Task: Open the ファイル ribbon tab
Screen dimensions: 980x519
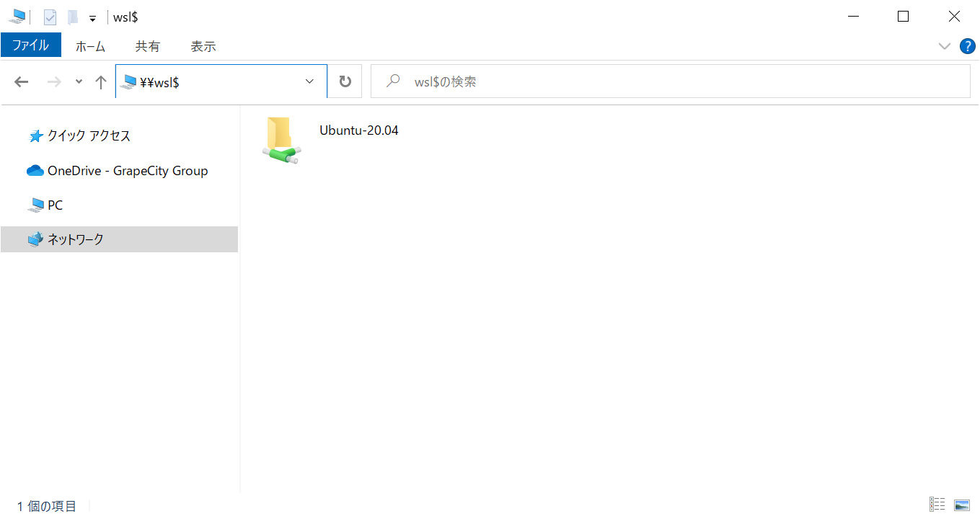Action: pos(30,45)
